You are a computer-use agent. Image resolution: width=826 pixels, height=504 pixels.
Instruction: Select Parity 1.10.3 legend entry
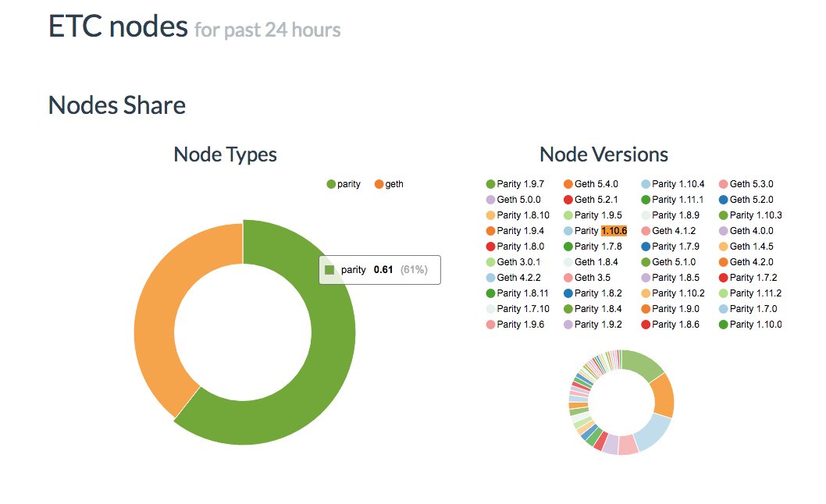[751, 215]
